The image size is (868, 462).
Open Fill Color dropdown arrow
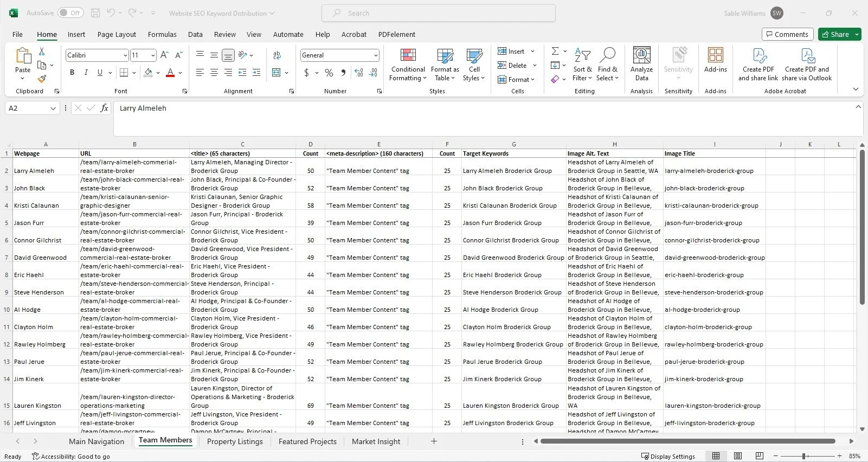tap(158, 72)
